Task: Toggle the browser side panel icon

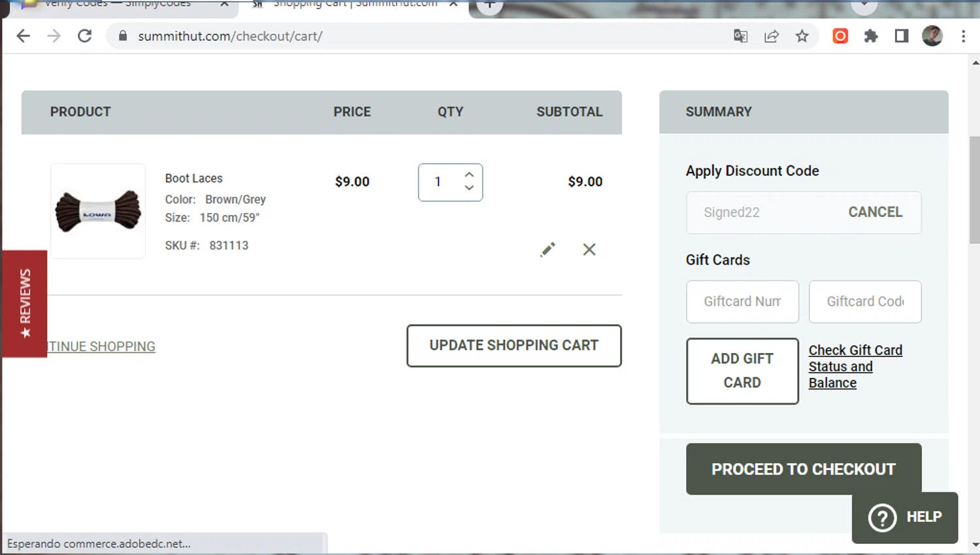Action: tap(902, 36)
